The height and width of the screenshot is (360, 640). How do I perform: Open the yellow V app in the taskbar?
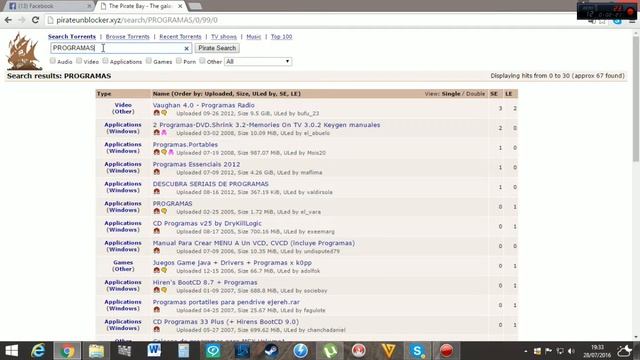(388, 351)
